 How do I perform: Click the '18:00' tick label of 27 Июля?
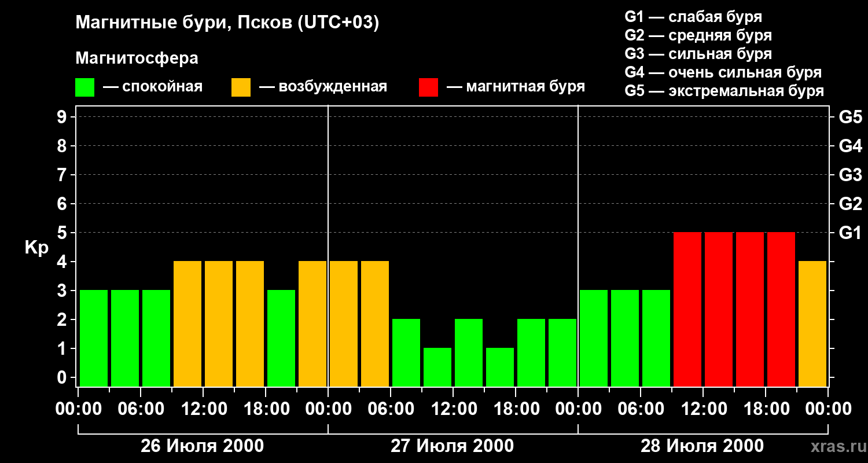[x=516, y=409]
